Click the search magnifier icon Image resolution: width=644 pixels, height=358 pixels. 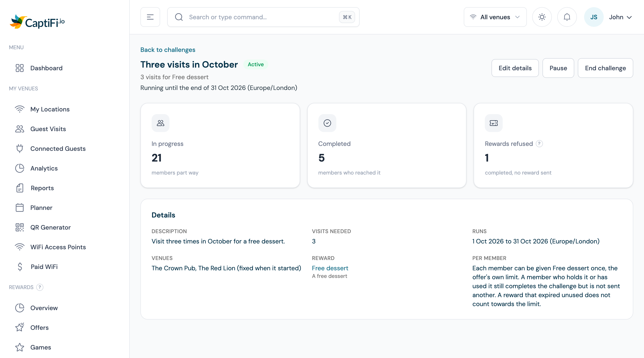(179, 17)
